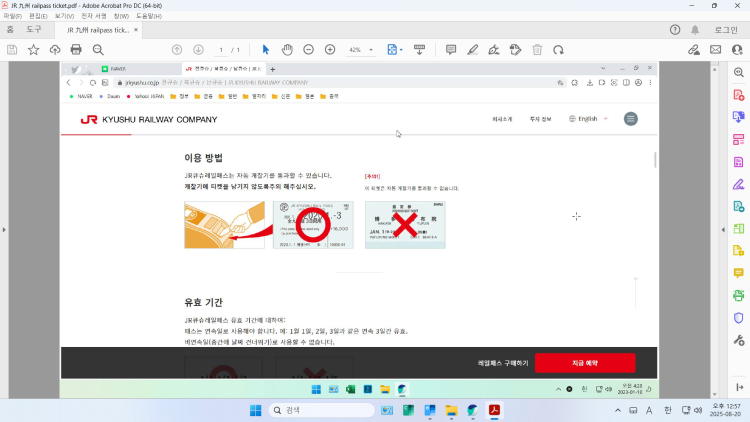Rotate the page view icon
The width and height of the screenshot is (750, 422).
[558, 50]
